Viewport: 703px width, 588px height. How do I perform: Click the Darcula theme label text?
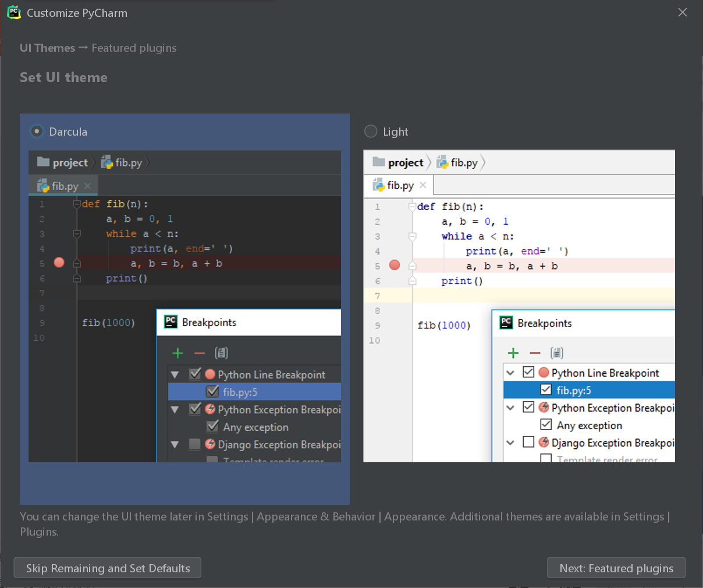click(68, 132)
